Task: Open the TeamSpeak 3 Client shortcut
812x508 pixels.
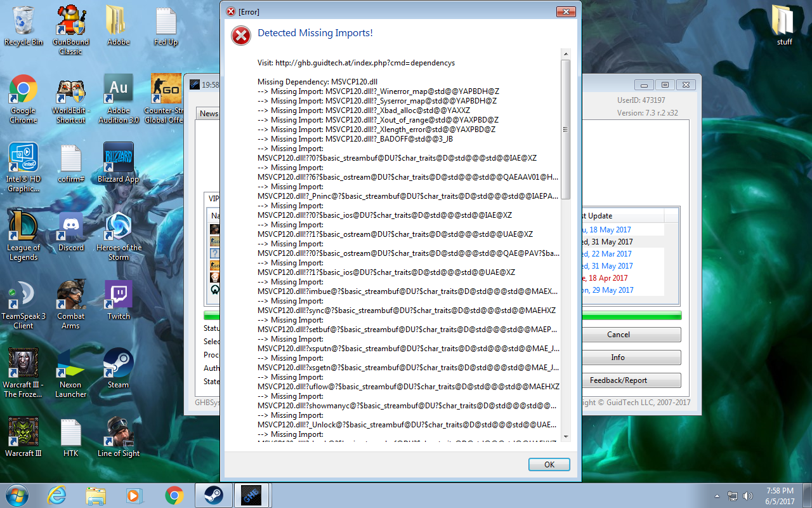Action: 23,305
